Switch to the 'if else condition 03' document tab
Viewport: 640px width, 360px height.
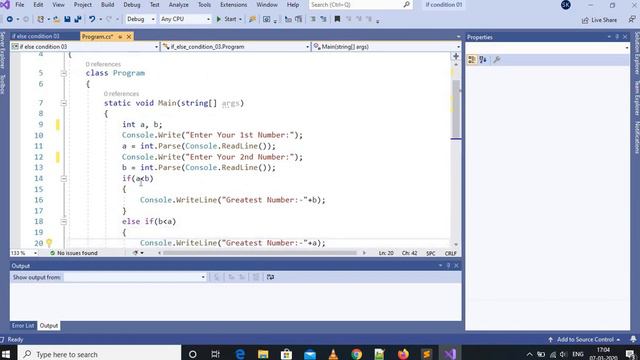pos(36,36)
